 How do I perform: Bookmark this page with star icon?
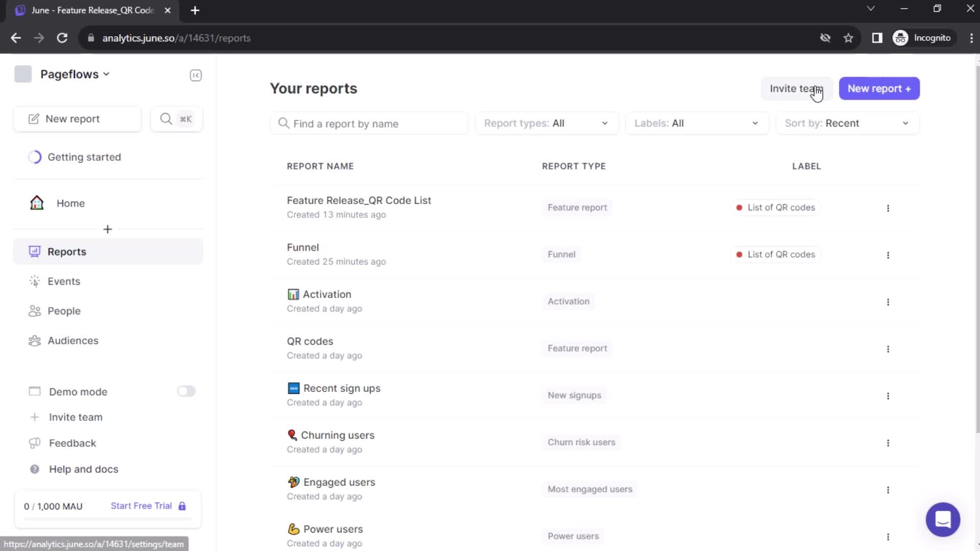click(848, 38)
